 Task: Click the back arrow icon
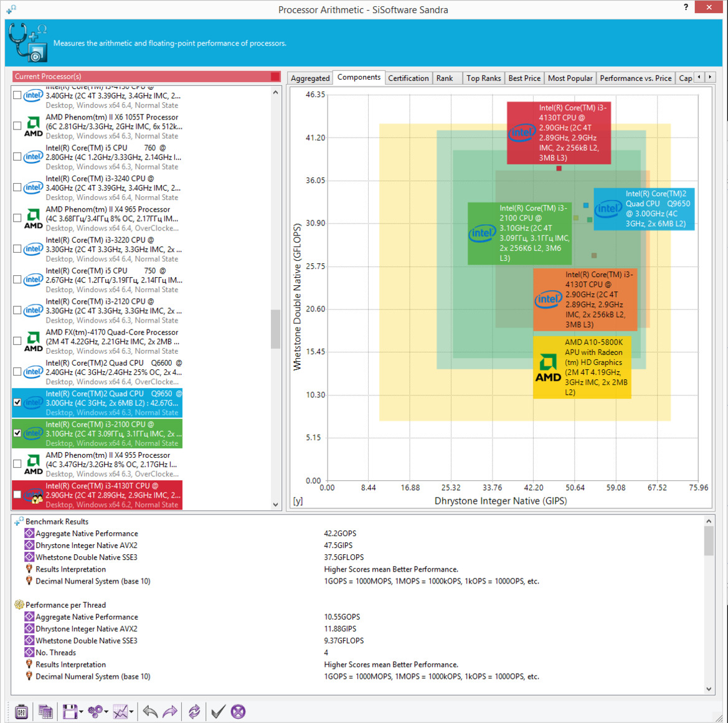point(150,711)
